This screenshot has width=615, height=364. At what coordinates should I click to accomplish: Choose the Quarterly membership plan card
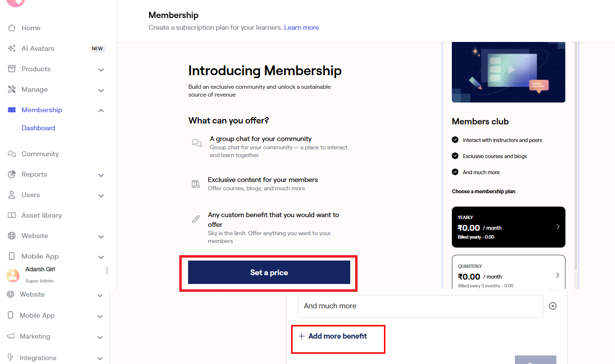[508, 272]
